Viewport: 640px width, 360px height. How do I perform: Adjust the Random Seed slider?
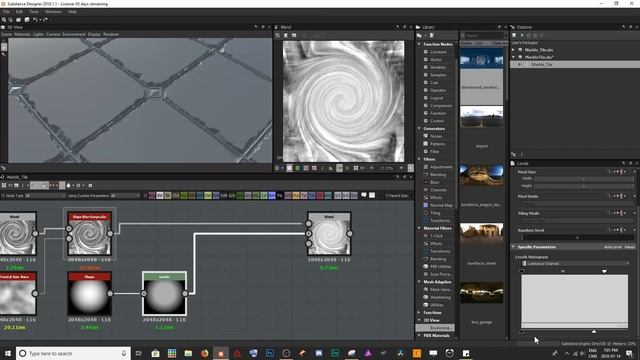[x=577, y=238]
